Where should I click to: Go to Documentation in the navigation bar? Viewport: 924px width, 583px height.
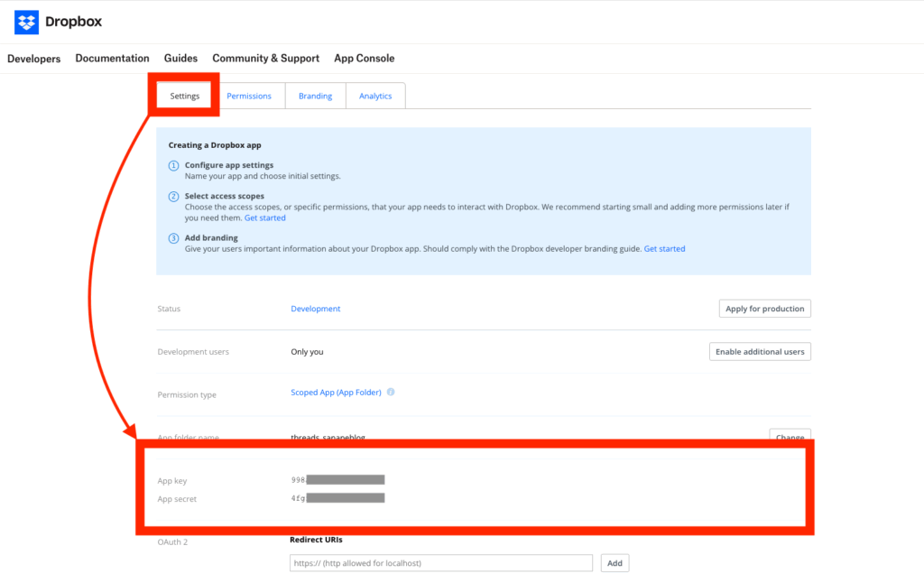(x=112, y=59)
